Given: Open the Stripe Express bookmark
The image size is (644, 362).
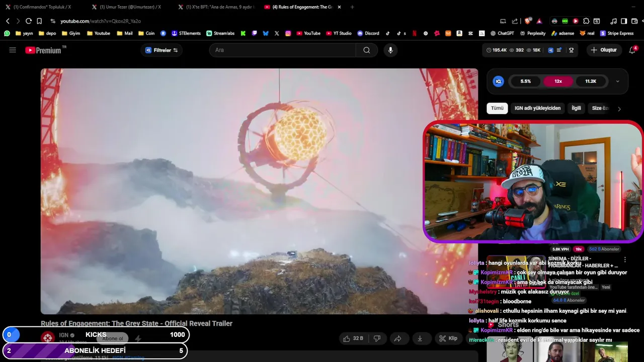Looking at the screenshot, I should click(x=617, y=33).
